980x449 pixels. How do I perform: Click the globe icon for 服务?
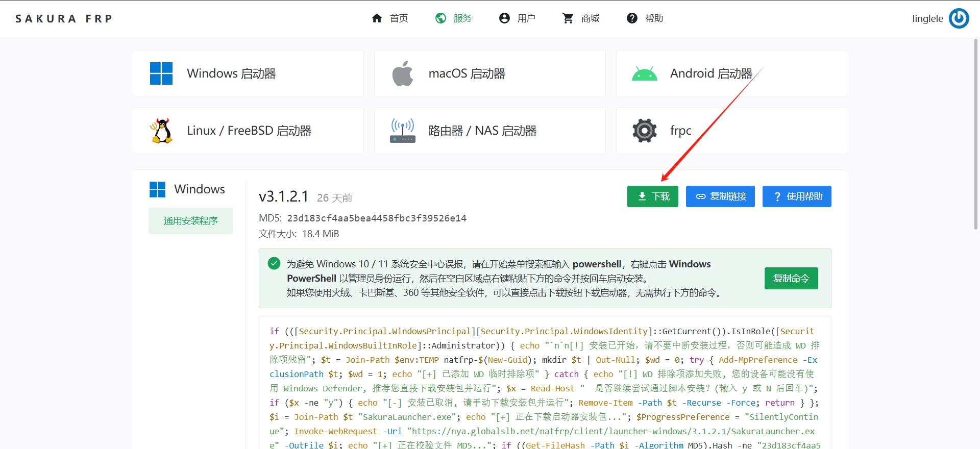[441, 18]
